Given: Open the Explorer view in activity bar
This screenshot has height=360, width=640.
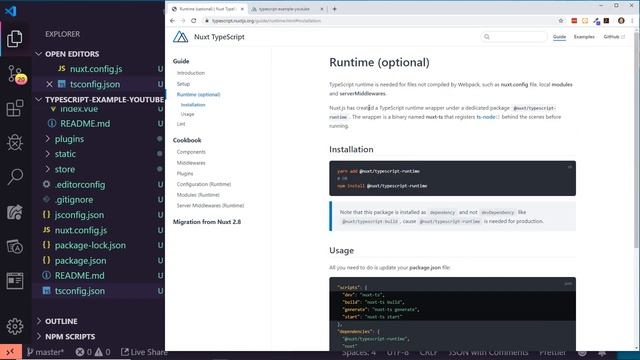Looking at the screenshot, I should [x=15, y=39].
